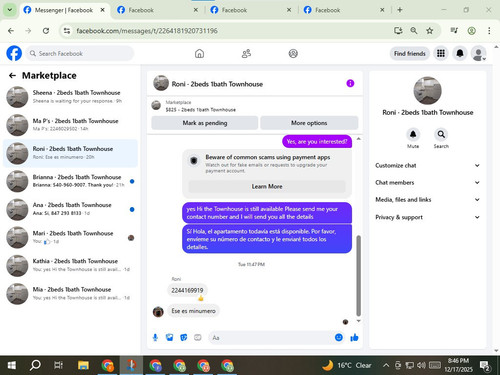
Task: Open the emoji picker
Action: click(339, 338)
